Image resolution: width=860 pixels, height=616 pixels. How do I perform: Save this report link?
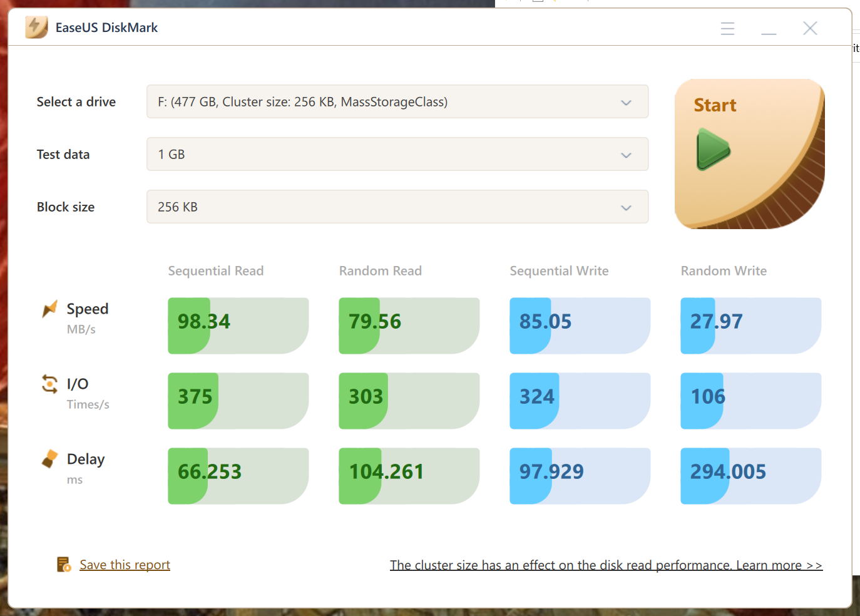pos(125,565)
